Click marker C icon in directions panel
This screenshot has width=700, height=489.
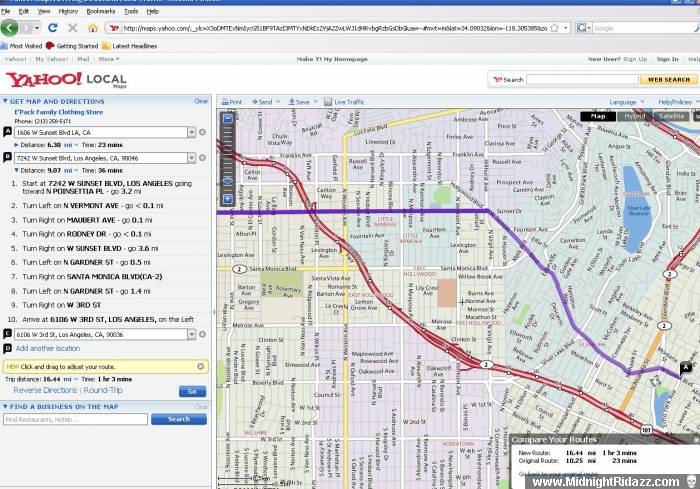[x=7, y=334]
